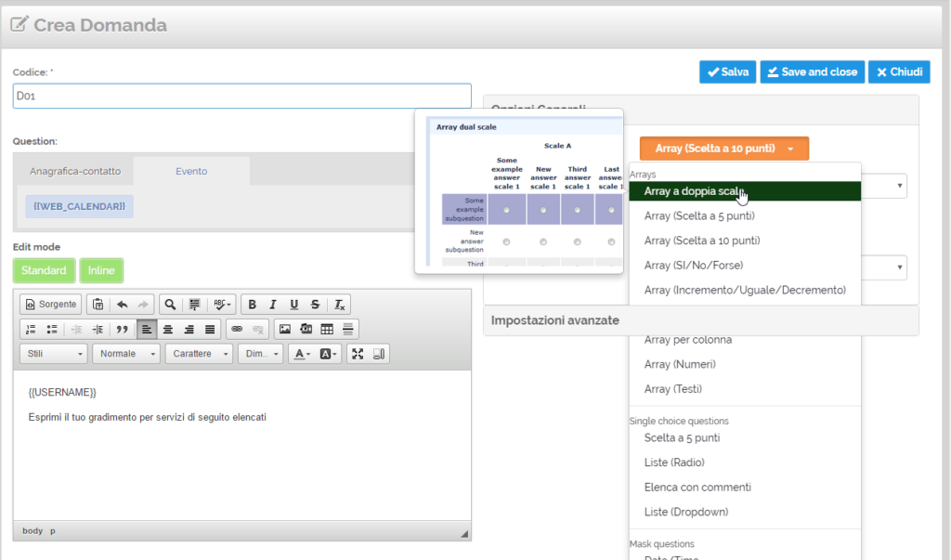Justify the text alignment
The width and height of the screenshot is (951, 560).
tap(210, 330)
